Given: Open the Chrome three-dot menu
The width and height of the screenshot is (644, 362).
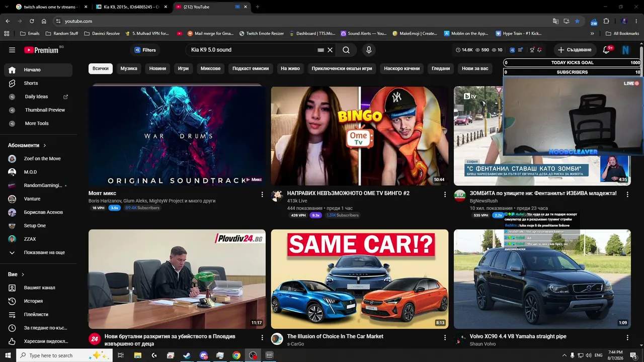Looking at the screenshot, I should click(x=636, y=21).
